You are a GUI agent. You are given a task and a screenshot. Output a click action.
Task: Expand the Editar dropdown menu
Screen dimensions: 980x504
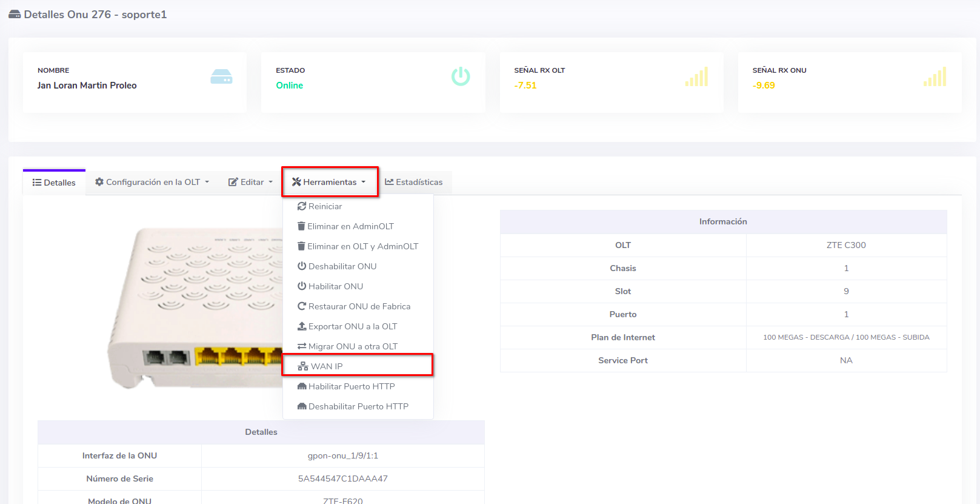point(250,182)
